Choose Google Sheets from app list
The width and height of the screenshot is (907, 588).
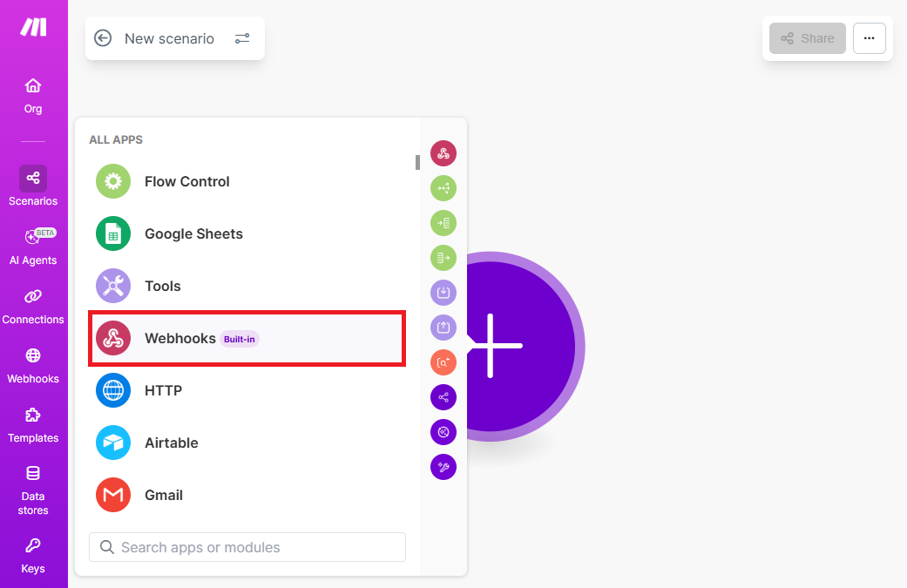click(x=193, y=233)
